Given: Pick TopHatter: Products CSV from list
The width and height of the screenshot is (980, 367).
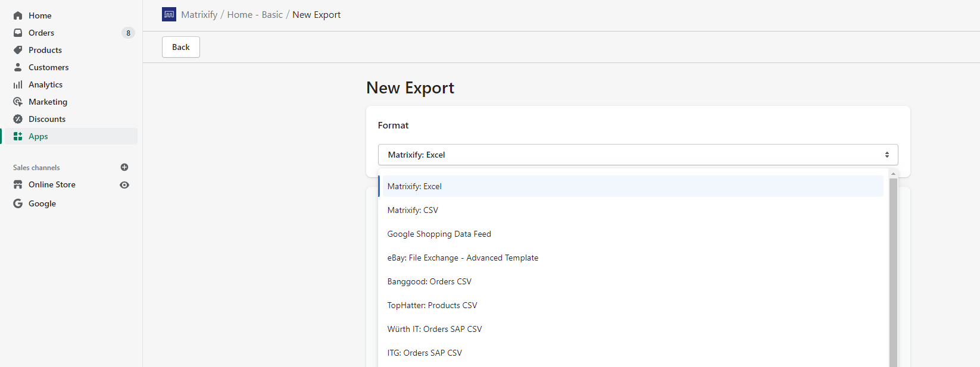Looking at the screenshot, I should 432,305.
